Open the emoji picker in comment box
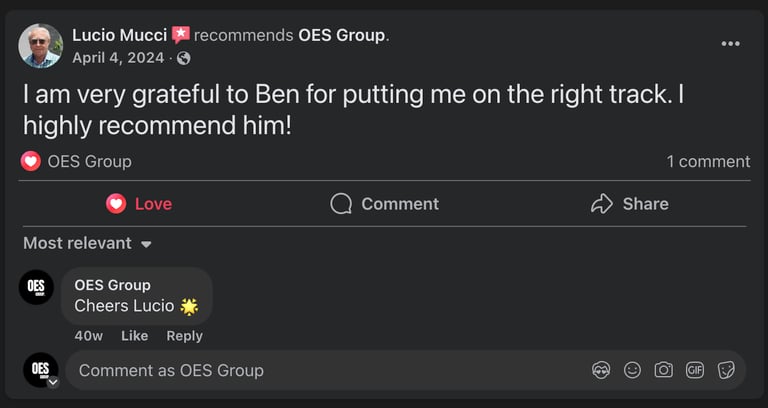This screenshot has width=768, height=408. pyautogui.click(x=632, y=370)
